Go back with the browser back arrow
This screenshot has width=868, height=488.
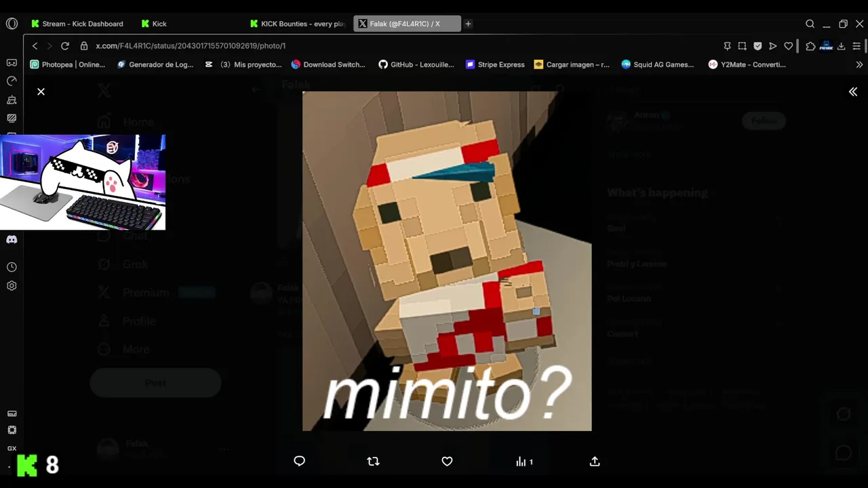(35, 46)
